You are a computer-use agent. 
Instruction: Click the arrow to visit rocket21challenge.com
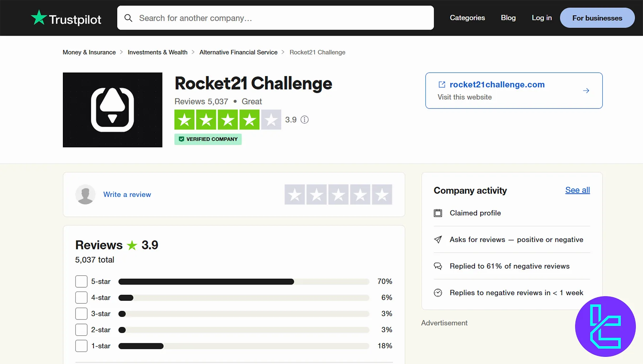pyautogui.click(x=586, y=90)
